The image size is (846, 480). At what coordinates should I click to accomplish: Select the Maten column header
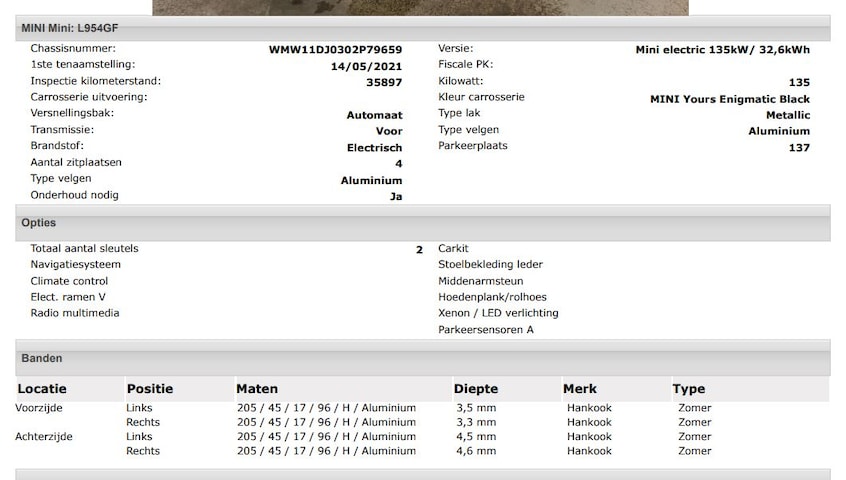[257, 389]
